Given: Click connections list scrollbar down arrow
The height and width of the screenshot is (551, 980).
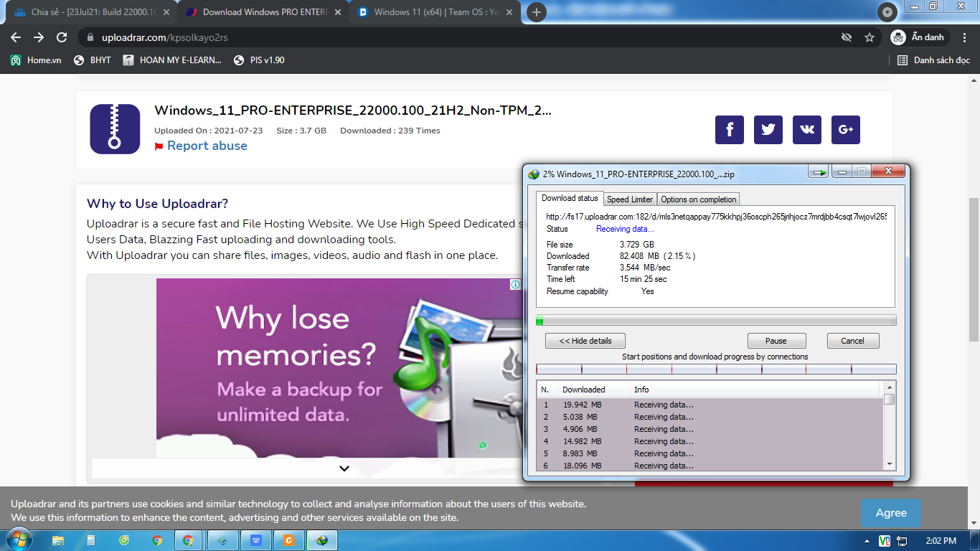Looking at the screenshot, I should point(890,464).
